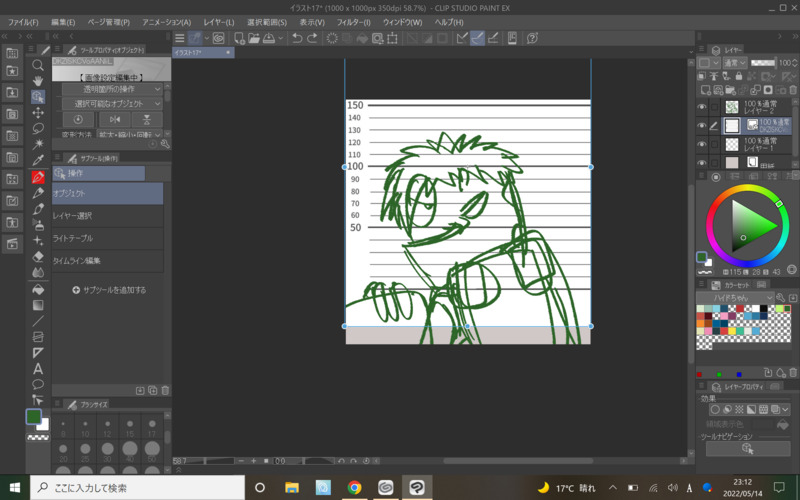Select the Eraser tool
Image resolution: width=800 pixels, height=500 pixels.
(38, 256)
